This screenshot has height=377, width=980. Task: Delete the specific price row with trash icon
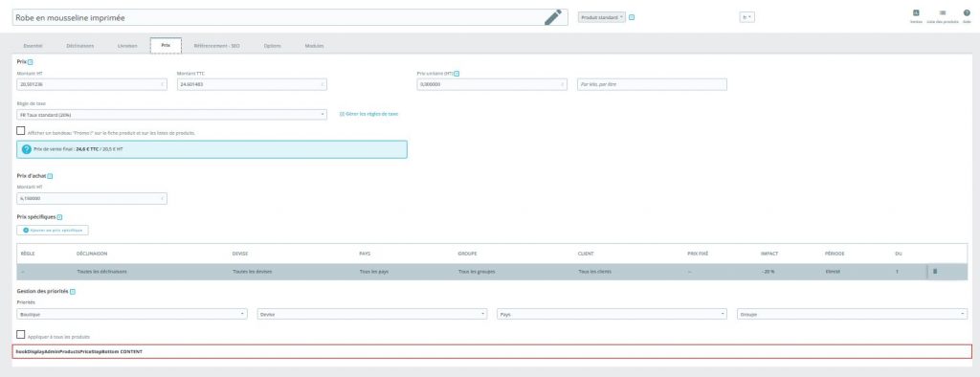pyautogui.click(x=935, y=272)
